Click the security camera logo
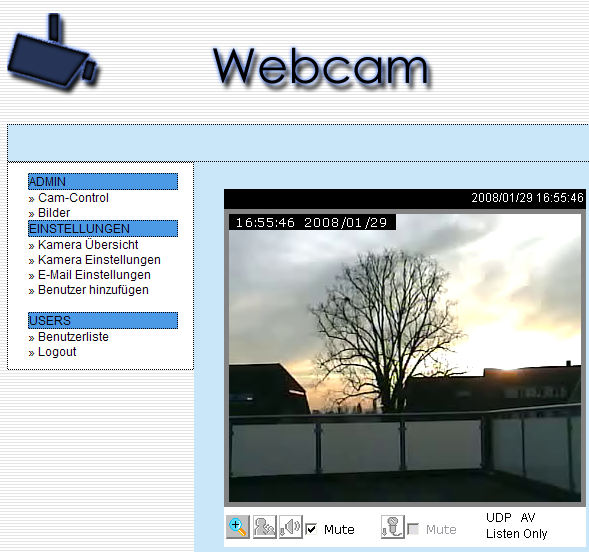Viewport: 589px width, 552px height. [53, 52]
